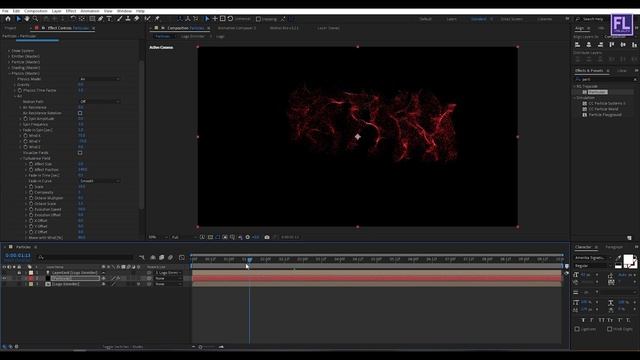
Task: Click the timeline zoom slider
Action: (x=208, y=347)
